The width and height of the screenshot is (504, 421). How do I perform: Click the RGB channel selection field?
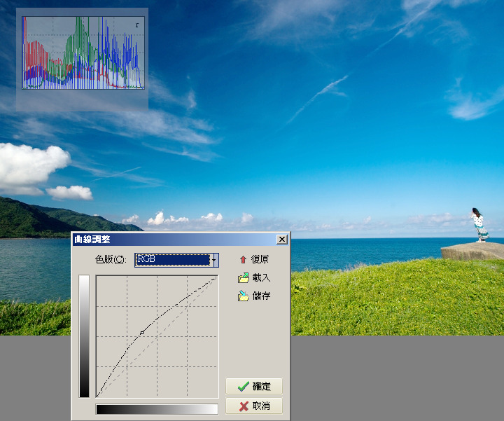[x=173, y=260]
